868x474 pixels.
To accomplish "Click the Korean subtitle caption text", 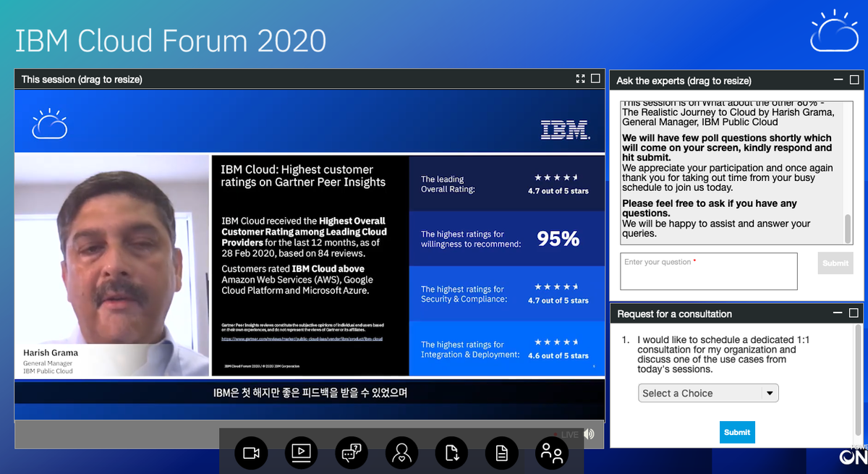I will coord(310,393).
